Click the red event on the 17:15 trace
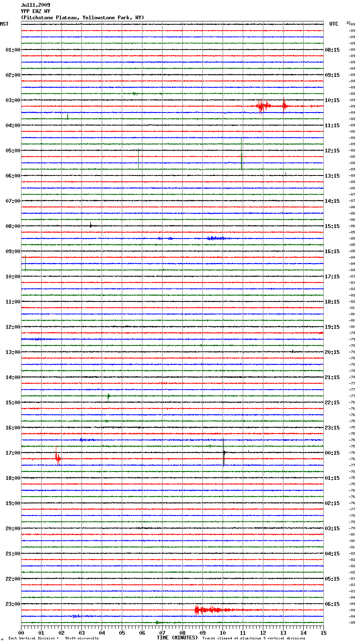 [58, 458]
